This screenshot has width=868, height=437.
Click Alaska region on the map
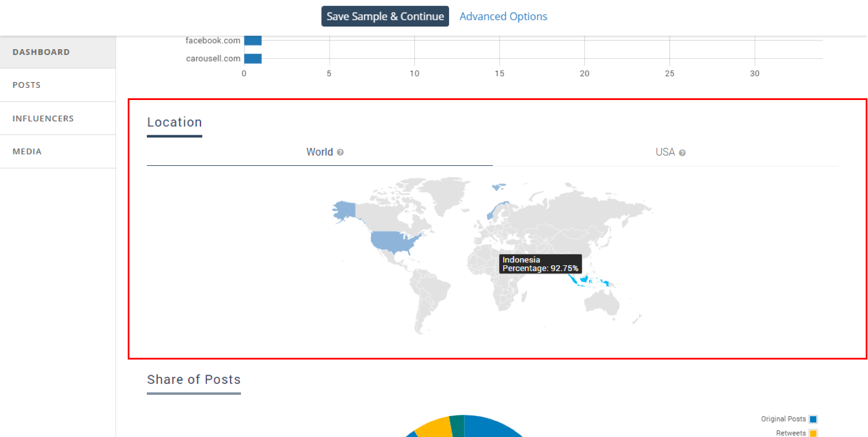point(344,210)
